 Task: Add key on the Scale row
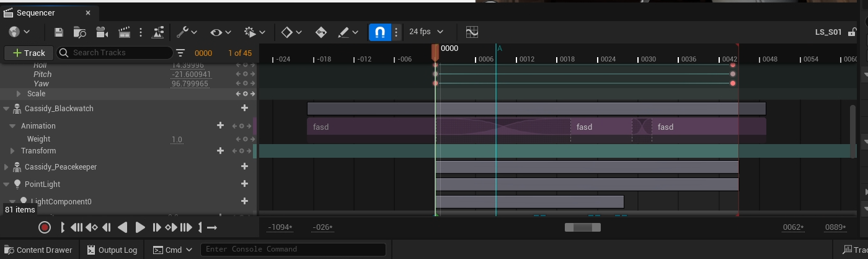coord(245,94)
